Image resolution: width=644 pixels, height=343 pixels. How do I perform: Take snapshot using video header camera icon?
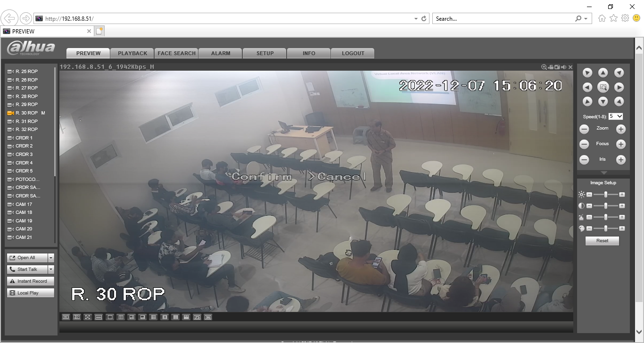click(557, 67)
